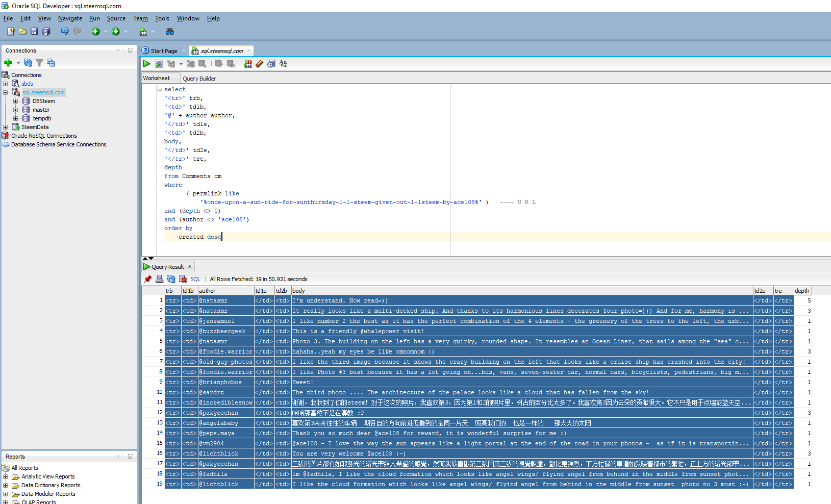Save using the single floppy disk icon
Viewport: 831px width, 504px height.
pyautogui.click(x=34, y=32)
